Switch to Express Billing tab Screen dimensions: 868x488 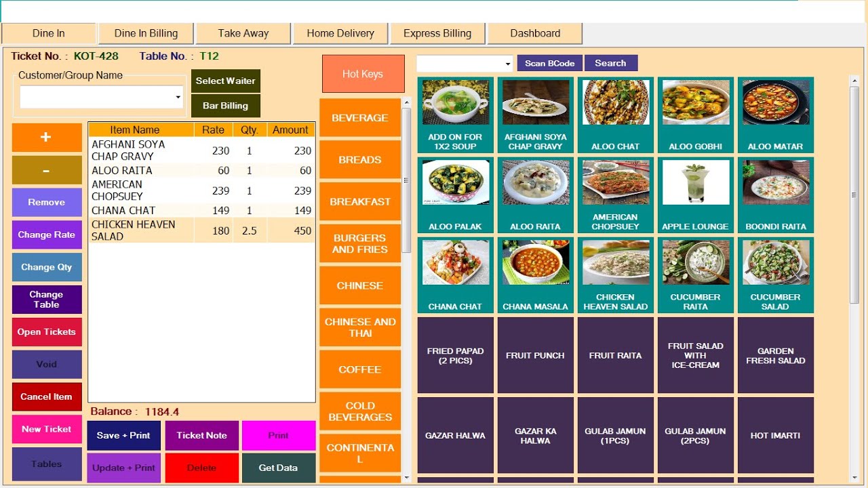[437, 33]
